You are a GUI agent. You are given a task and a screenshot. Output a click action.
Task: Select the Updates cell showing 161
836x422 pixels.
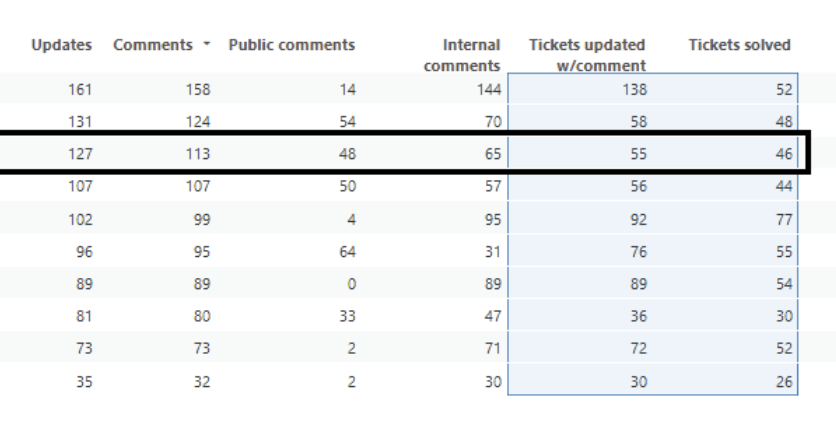tap(80, 90)
